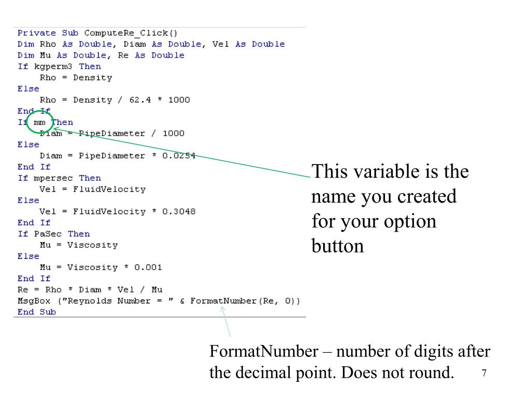Click the line 'Rho = Density / 62.4 * 1000'

115,100
